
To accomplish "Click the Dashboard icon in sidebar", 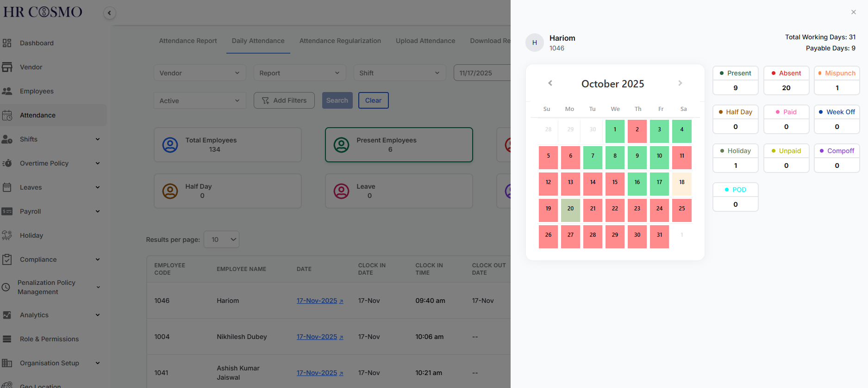I will [7, 43].
